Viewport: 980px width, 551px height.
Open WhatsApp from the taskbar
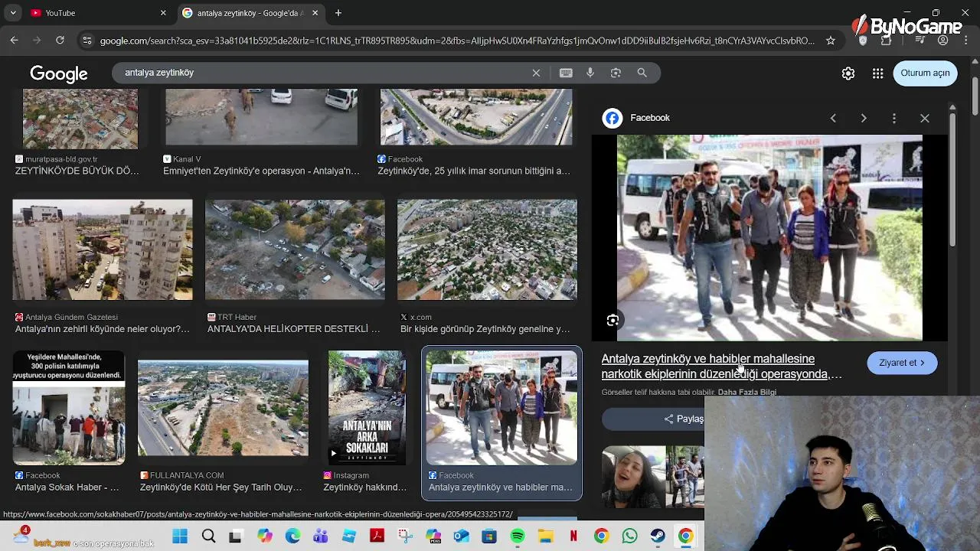click(x=629, y=536)
